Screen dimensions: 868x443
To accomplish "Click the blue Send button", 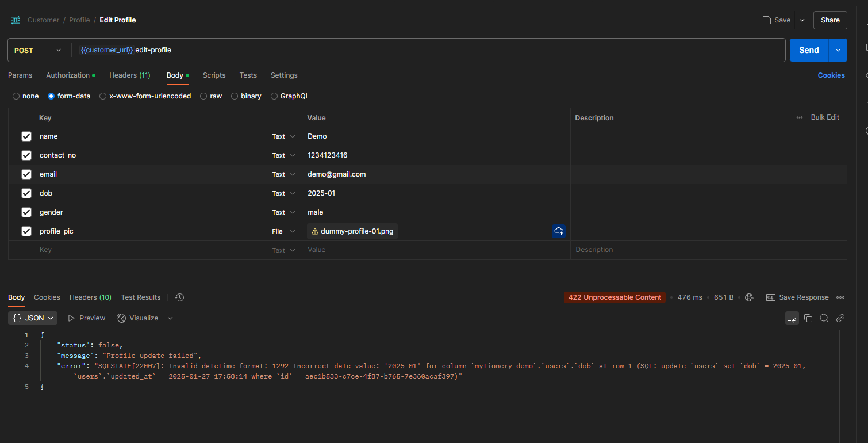I will pyautogui.click(x=809, y=50).
